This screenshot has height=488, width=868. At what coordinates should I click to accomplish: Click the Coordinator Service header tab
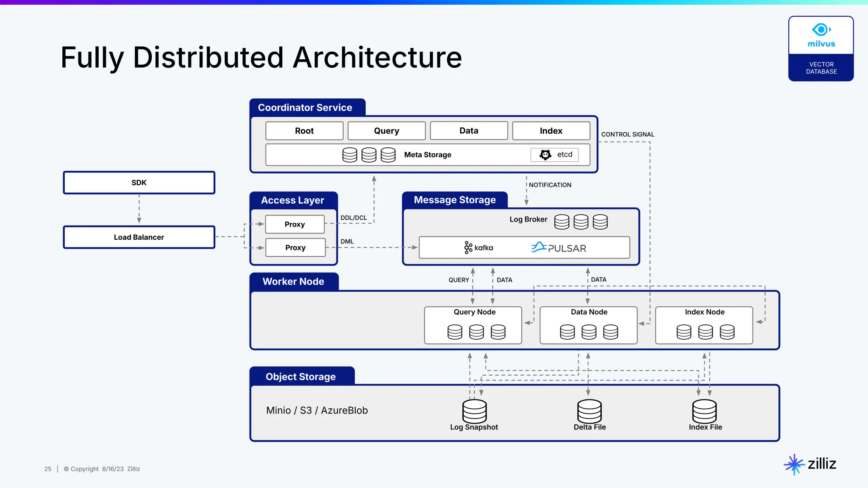(x=305, y=108)
